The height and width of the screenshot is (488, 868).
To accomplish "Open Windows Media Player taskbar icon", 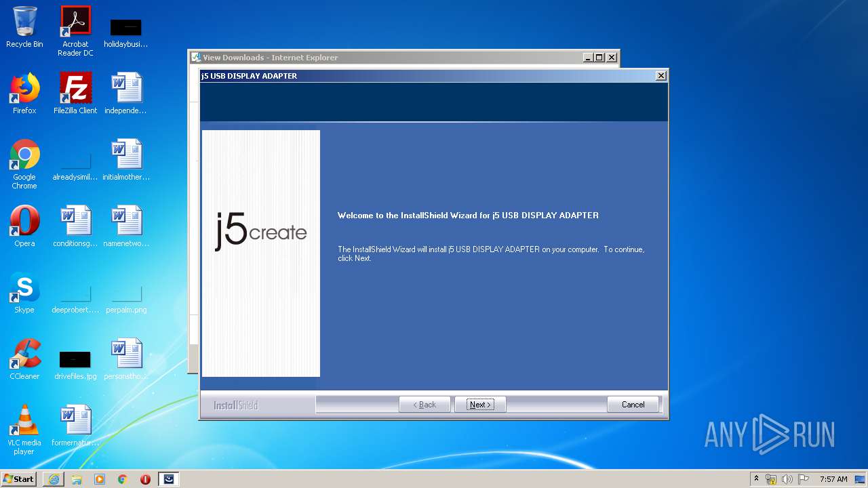I will (100, 479).
